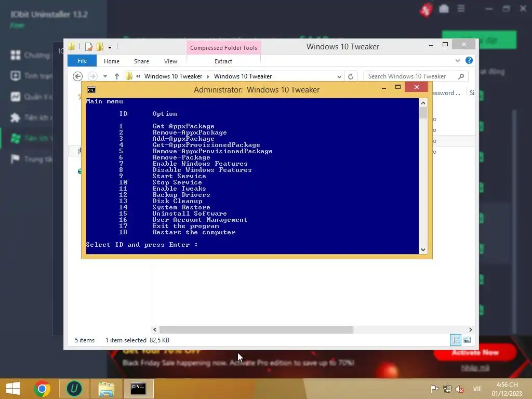Switch to the command prompt taskbar icon

(138, 389)
